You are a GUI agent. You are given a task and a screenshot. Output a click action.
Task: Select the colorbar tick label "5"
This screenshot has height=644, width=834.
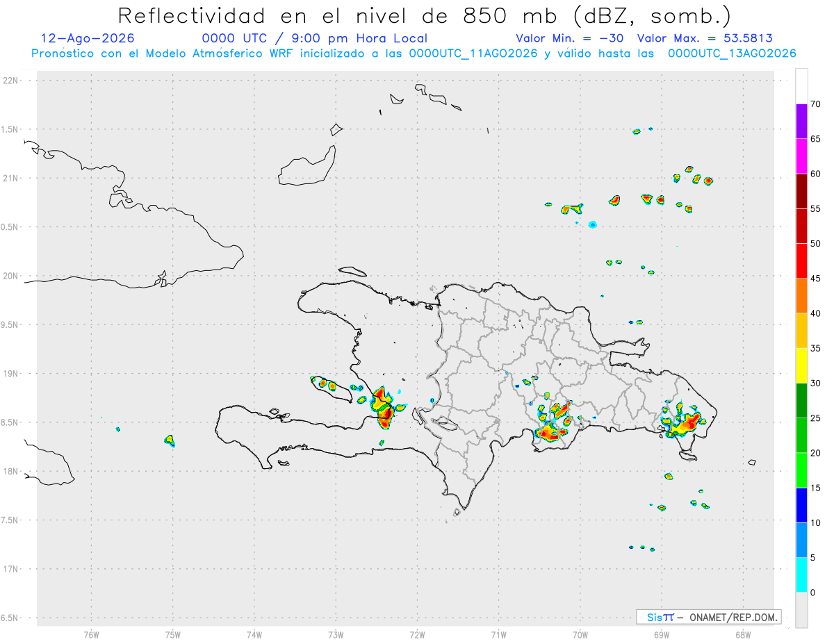click(x=813, y=558)
